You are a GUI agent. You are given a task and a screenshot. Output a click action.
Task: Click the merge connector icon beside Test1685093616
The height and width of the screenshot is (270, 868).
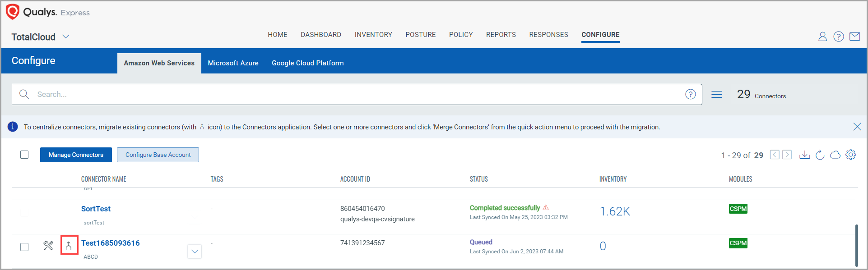pos(69,246)
